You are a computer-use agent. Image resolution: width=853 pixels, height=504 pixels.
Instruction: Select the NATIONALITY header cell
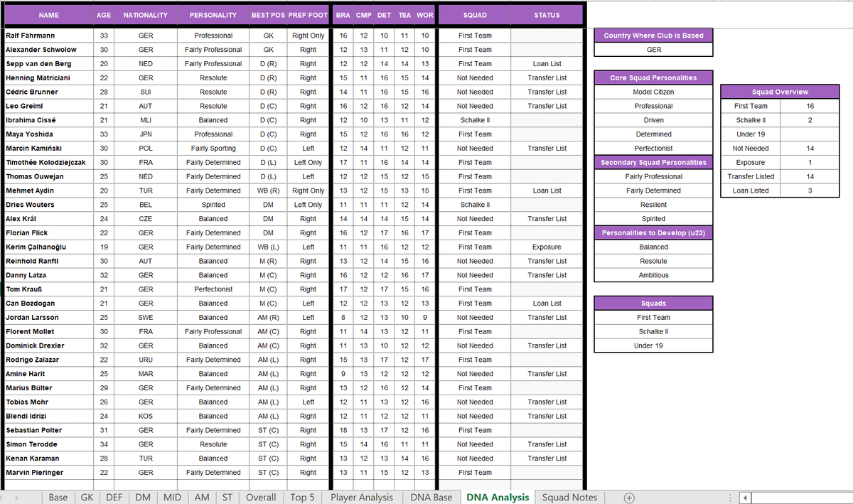tap(146, 15)
